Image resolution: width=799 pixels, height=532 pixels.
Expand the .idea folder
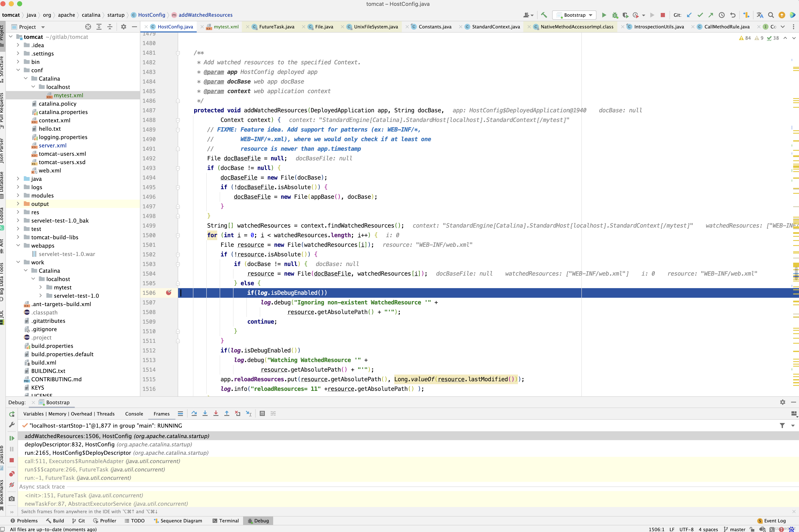[18, 45]
